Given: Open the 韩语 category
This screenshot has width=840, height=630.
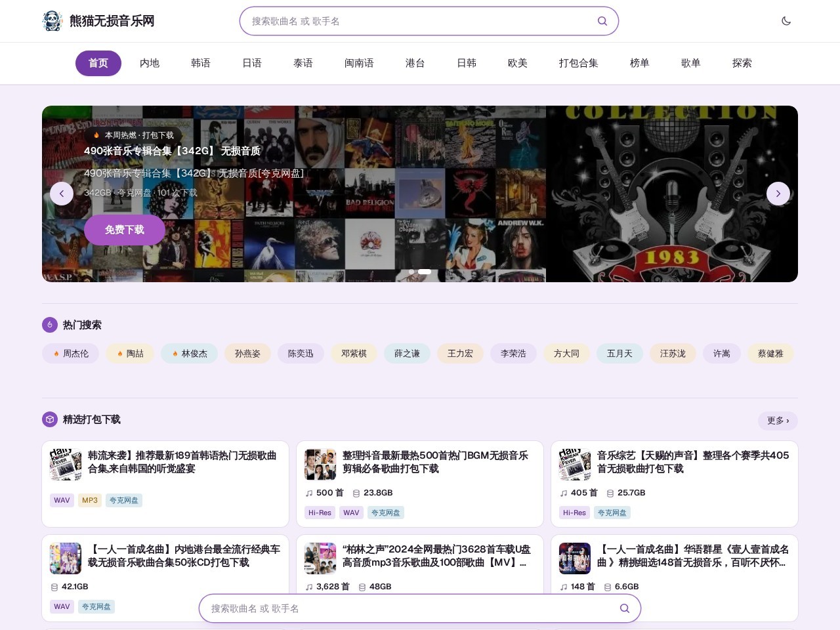Looking at the screenshot, I should point(201,63).
